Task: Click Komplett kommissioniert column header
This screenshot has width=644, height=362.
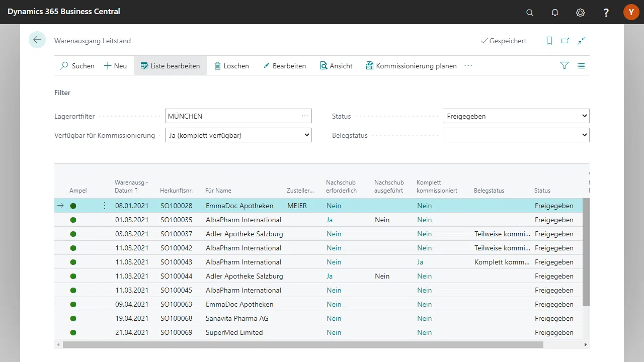Action: pyautogui.click(x=437, y=187)
